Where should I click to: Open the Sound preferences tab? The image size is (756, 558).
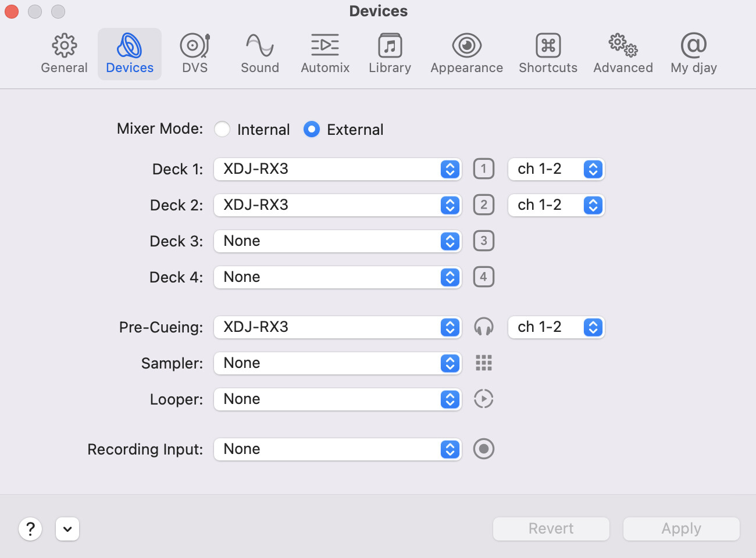(x=260, y=54)
